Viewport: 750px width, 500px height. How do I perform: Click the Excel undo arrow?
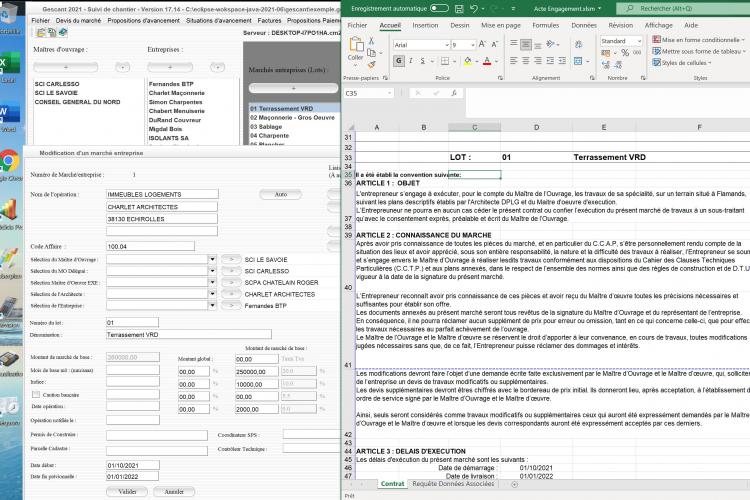click(x=474, y=9)
